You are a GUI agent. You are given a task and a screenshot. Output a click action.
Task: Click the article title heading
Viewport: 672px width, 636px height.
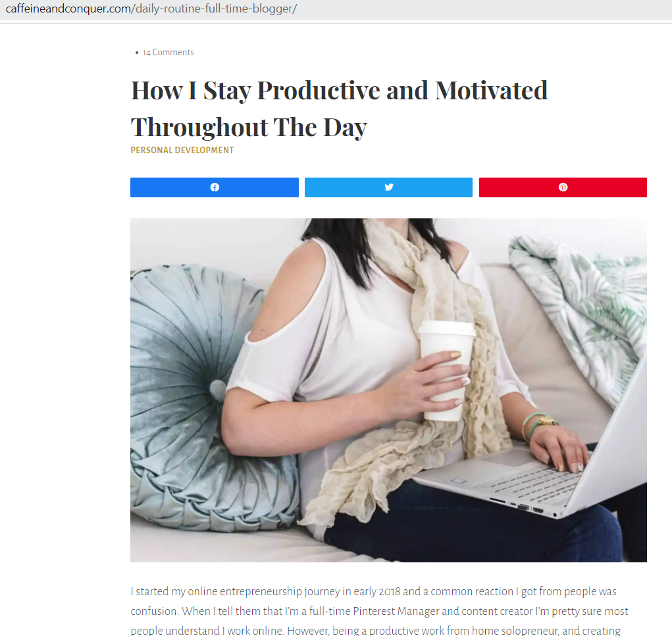[339, 109]
